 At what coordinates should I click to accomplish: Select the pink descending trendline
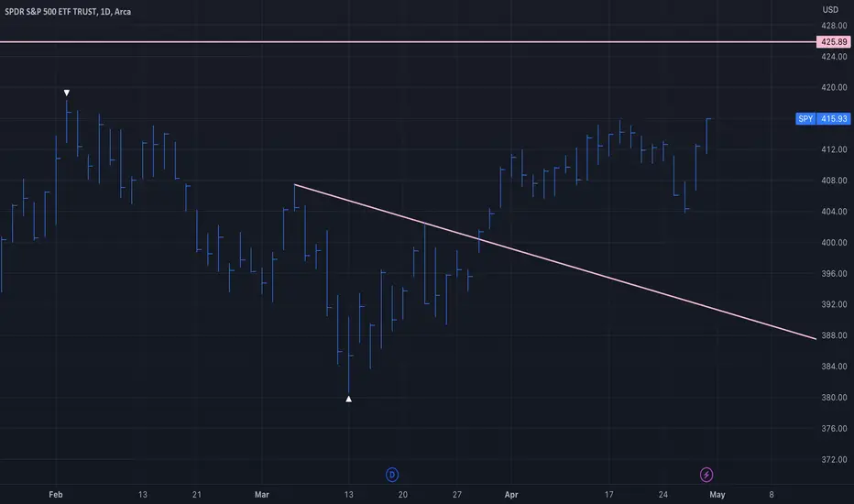tap(555, 261)
